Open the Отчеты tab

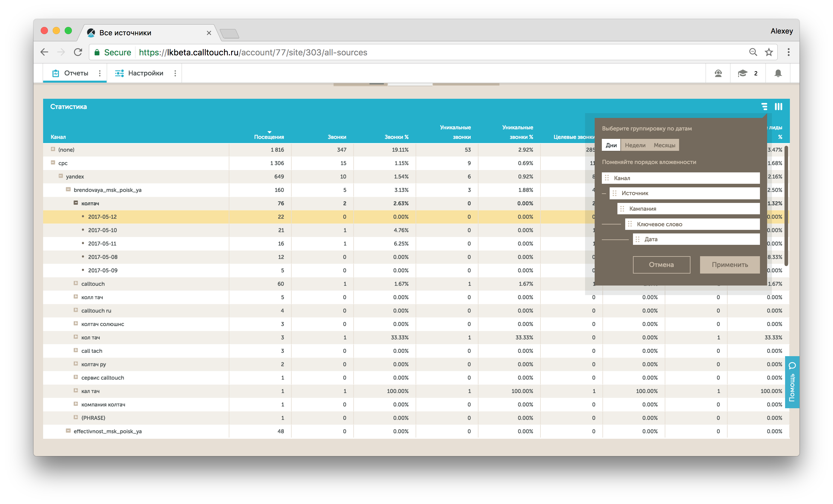click(x=76, y=73)
